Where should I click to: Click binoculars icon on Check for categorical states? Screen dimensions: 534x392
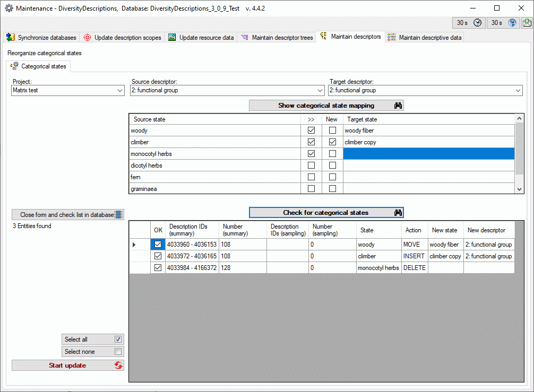coord(398,213)
